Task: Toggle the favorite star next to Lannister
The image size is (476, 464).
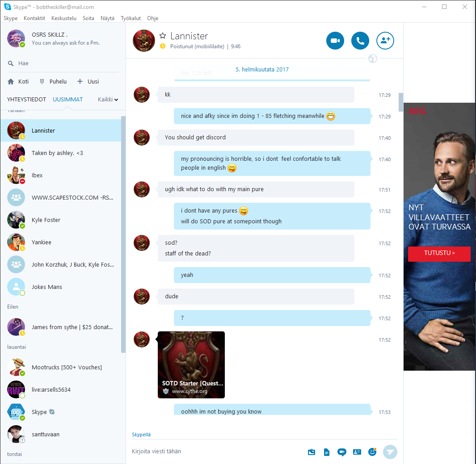Action: click(163, 36)
